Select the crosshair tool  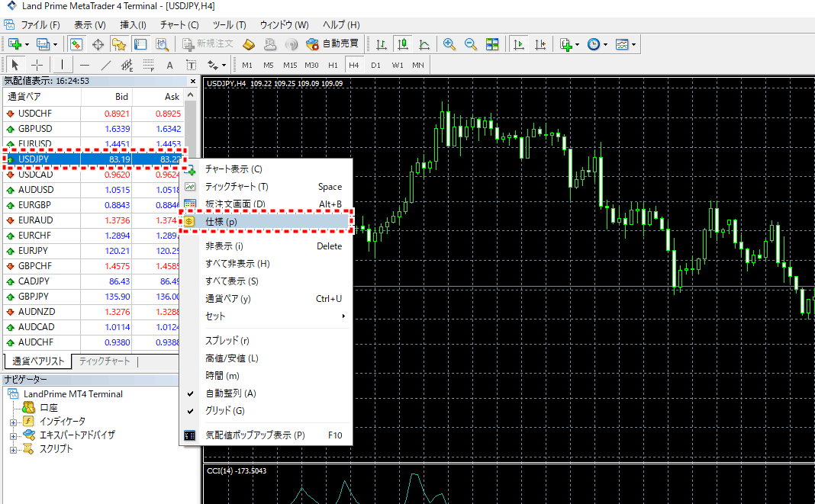pos(37,65)
